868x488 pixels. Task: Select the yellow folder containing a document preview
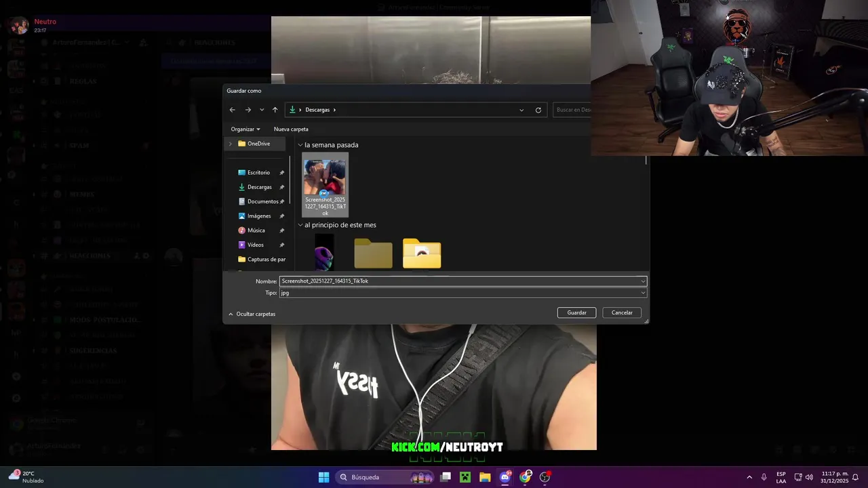click(422, 253)
